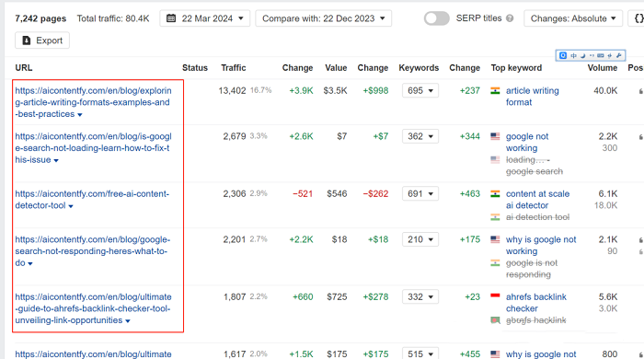Click the Chinese character language icon
The width and height of the screenshot is (644, 359).
573,55
